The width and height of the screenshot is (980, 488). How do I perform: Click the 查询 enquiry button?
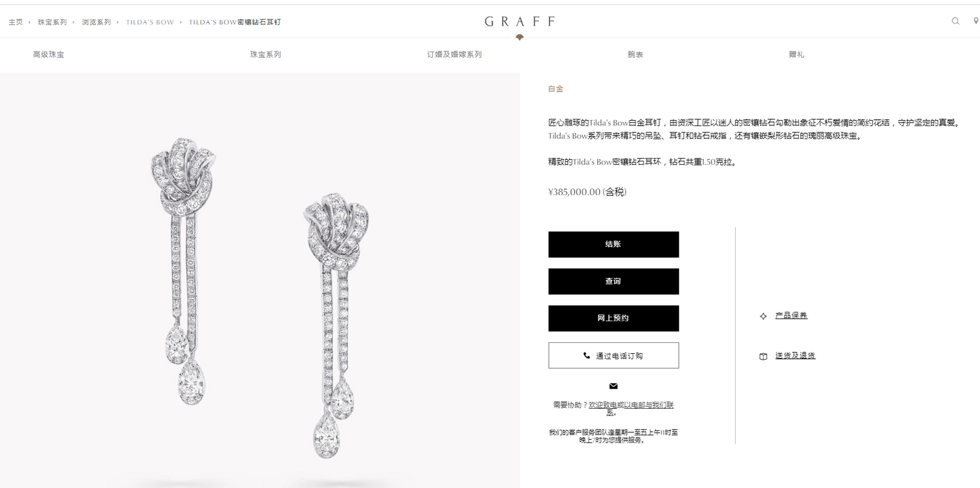(x=613, y=281)
